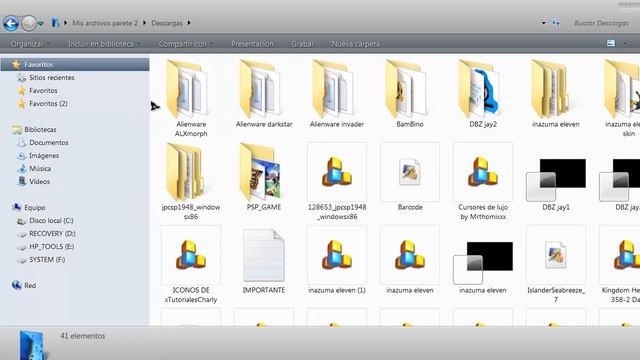
Task: Change the view with the view icon
Action: coord(611,43)
